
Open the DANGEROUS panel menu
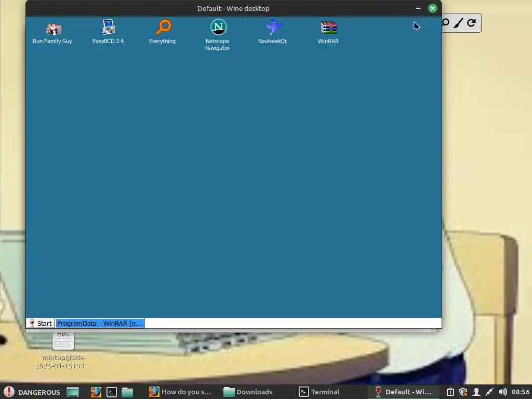click(x=32, y=392)
